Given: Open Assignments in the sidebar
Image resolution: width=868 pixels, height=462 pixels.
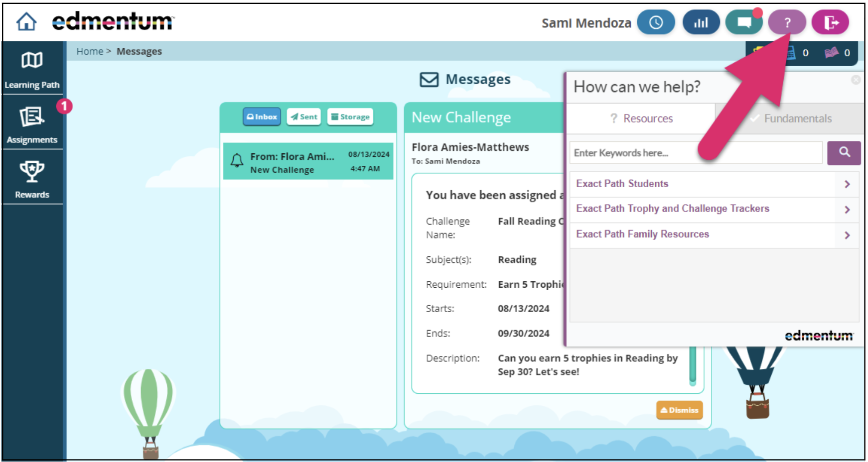Looking at the screenshot, I should (x=32, y=124).
